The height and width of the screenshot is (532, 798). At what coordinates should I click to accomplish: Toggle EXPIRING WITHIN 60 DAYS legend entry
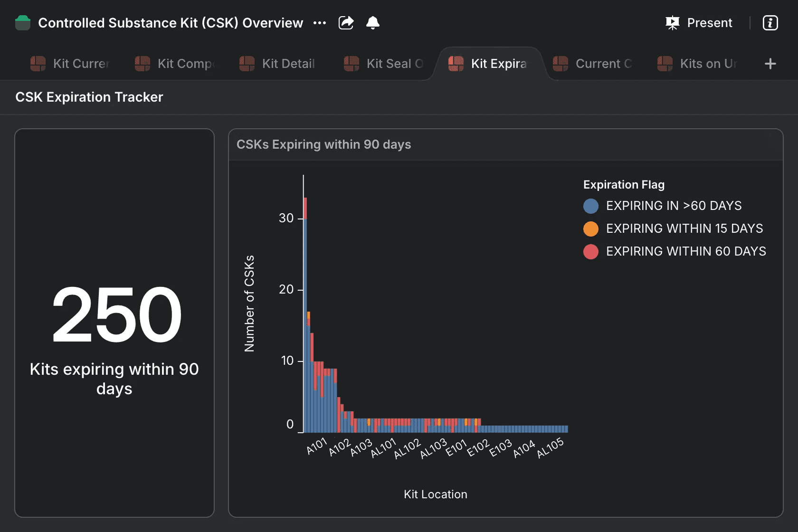685,251
